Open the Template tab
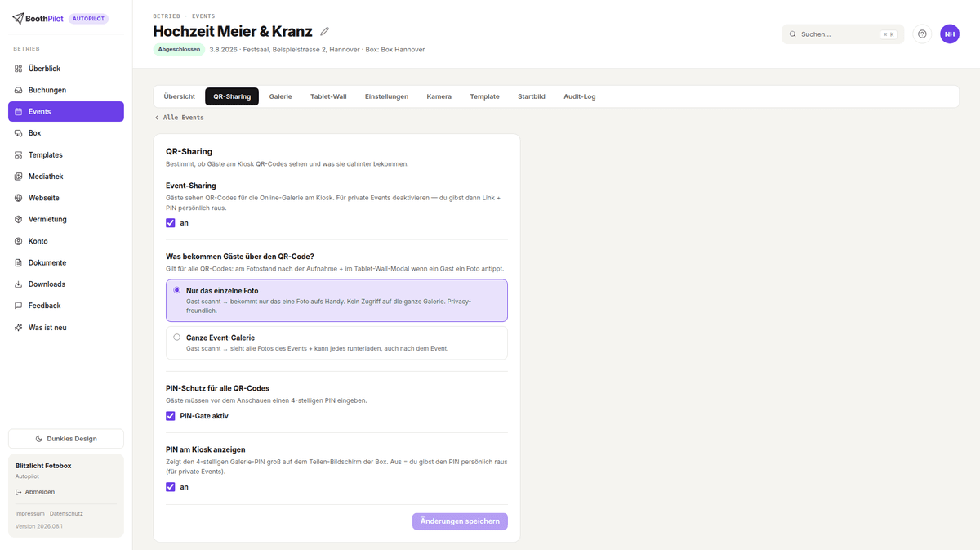 pyautogui.click(x=484, y=96)
